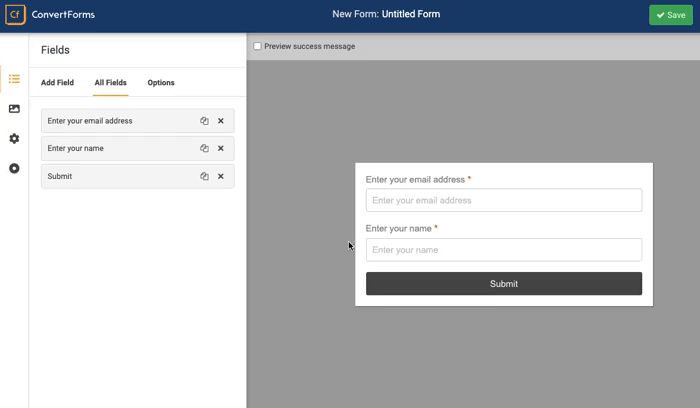Switch to the Add Field tab
This screenshot has width=700, height=408.
[57, 83]
